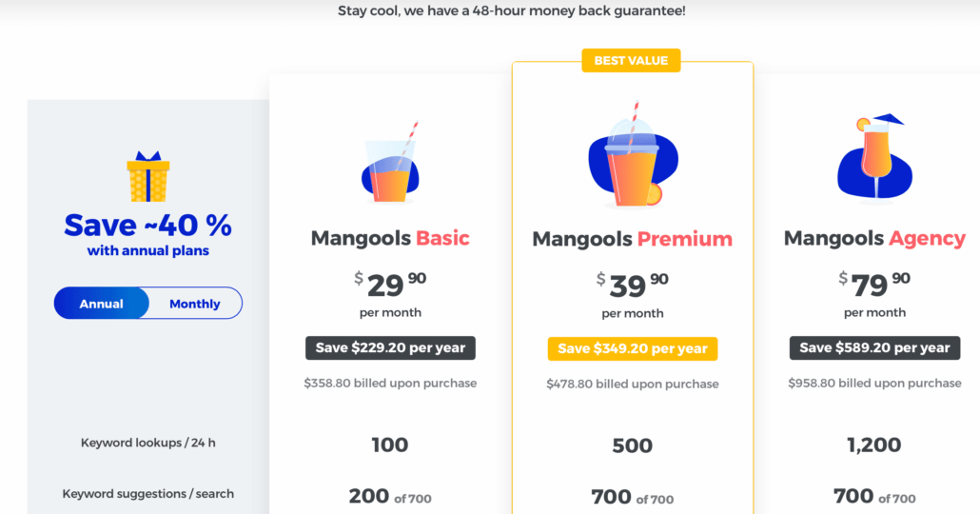This screenshot has width=980, height=514.
Task: Click the $79.90 per month price
Action: tap(874, 294)
